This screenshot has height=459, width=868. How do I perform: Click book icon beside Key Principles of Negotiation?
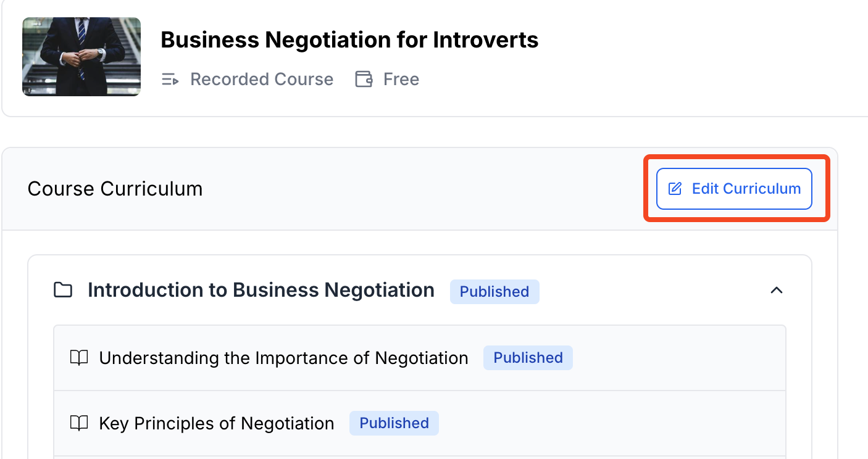pos(79,423)
